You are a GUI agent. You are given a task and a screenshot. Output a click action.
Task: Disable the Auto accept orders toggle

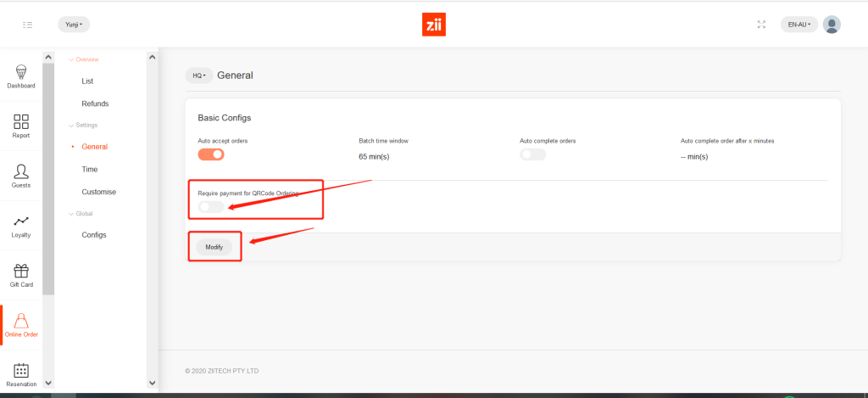click(x=211, y=154)
